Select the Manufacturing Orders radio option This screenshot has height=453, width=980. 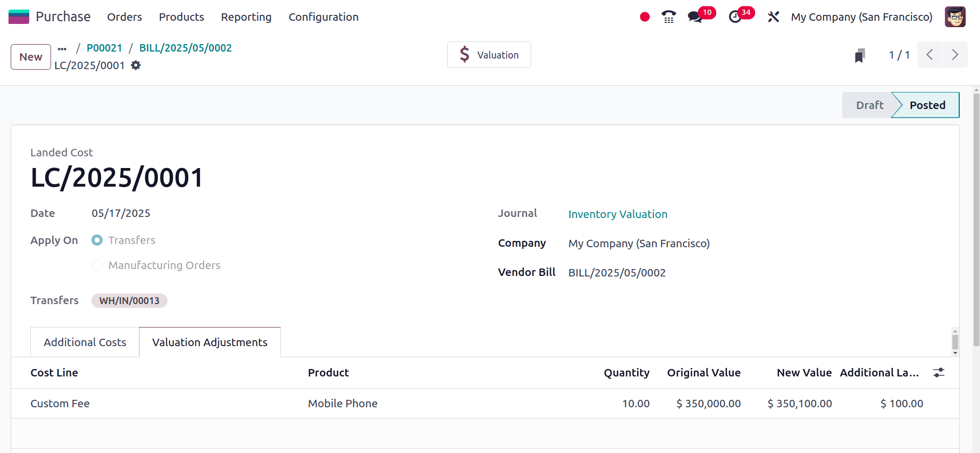coord(97,265)
